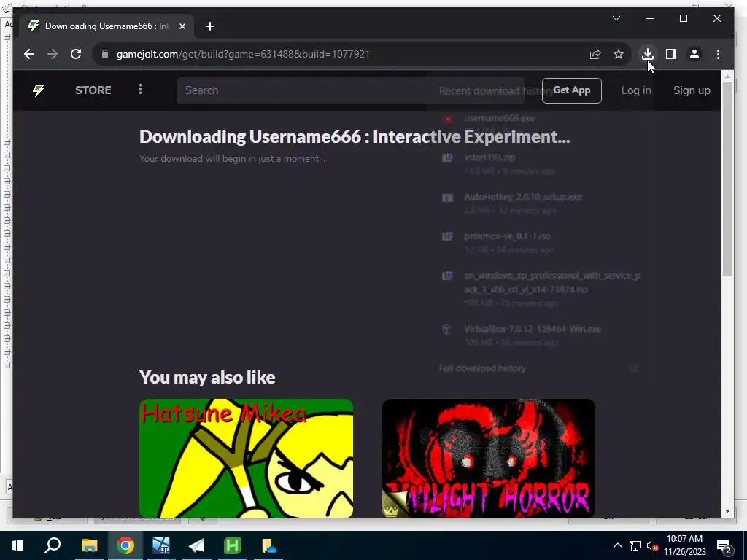Focus the Game Jolt Search field

coord(350,90)
